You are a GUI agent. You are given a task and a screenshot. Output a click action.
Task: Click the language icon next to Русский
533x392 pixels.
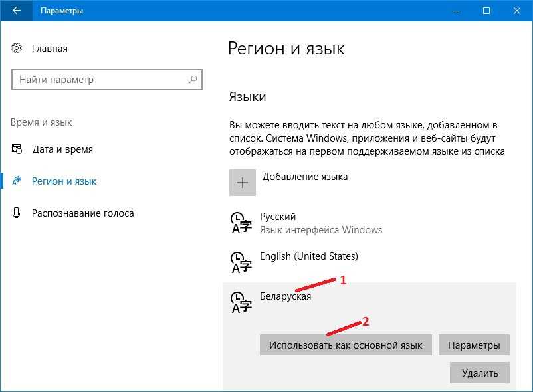click(x=241, y=223)
